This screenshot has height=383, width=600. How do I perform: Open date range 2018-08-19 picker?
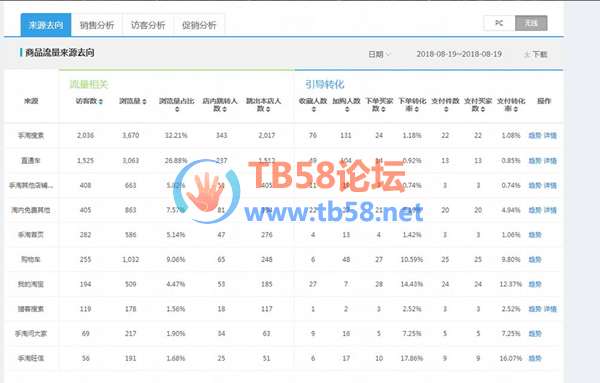coord(459,54)
